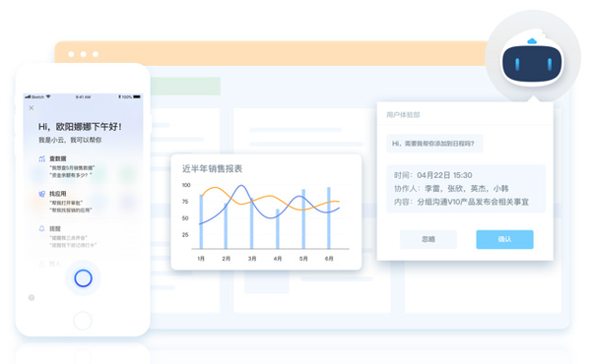Tap the battery indicator in the phone status bar
The image size is (591, 364).
[137, 96]
